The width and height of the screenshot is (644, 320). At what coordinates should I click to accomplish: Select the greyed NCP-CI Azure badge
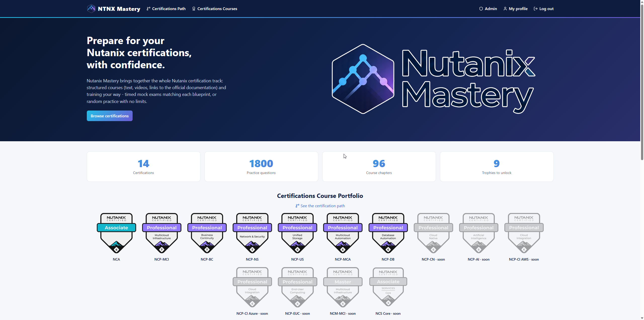tap(252, 287)
